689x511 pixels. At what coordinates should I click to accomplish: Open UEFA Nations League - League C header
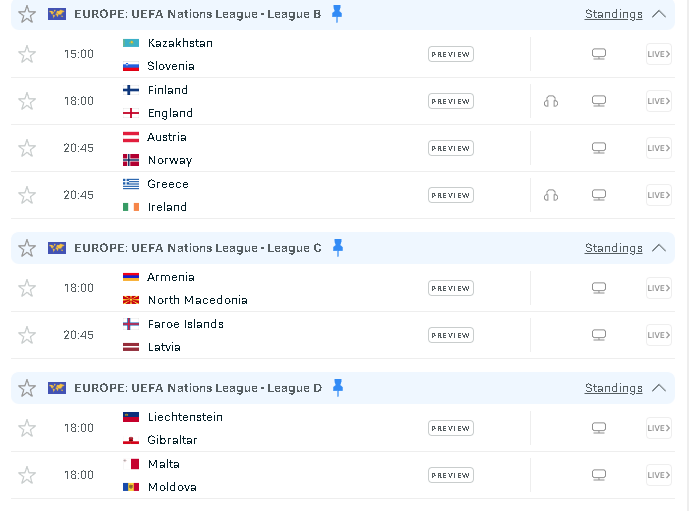pyautogui.click(x=198, y=248)
